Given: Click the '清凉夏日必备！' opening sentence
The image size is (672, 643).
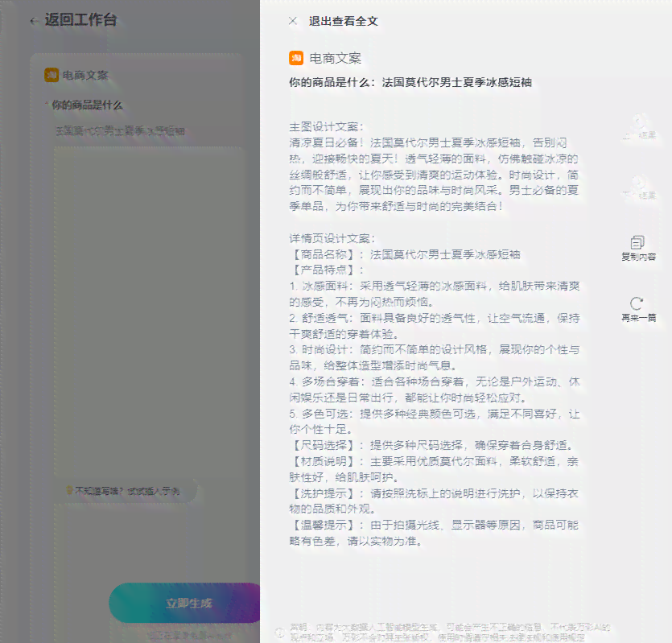Looking at the screenshot, I should (x=327, y=142).
